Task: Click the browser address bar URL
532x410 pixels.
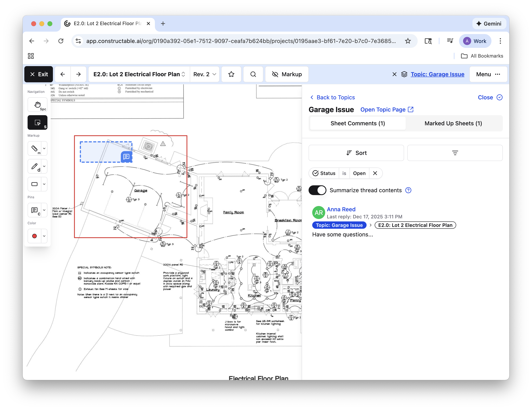Action: [x=241, y=41]
